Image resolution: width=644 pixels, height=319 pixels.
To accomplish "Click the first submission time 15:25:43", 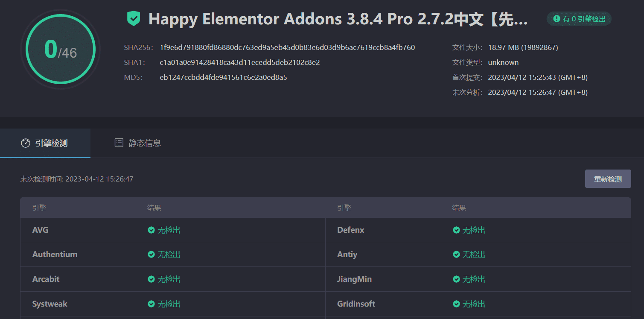I will click(x=538, y=77).
